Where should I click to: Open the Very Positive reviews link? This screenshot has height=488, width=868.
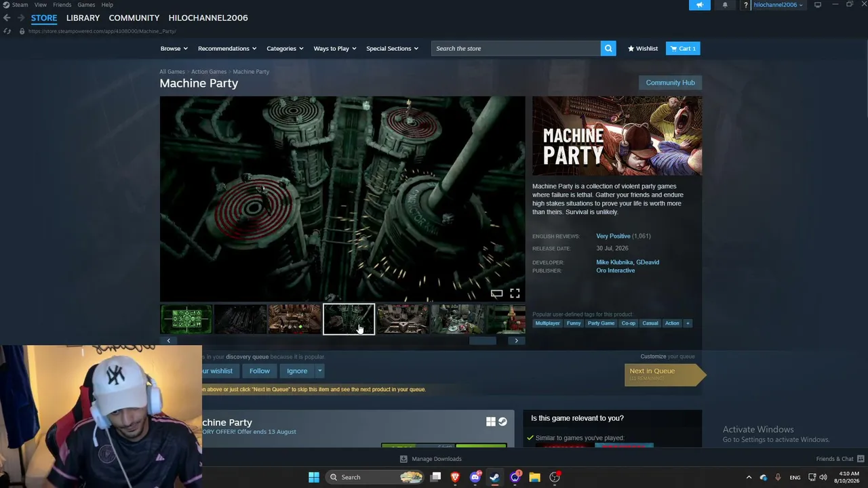tap(613, 236)
